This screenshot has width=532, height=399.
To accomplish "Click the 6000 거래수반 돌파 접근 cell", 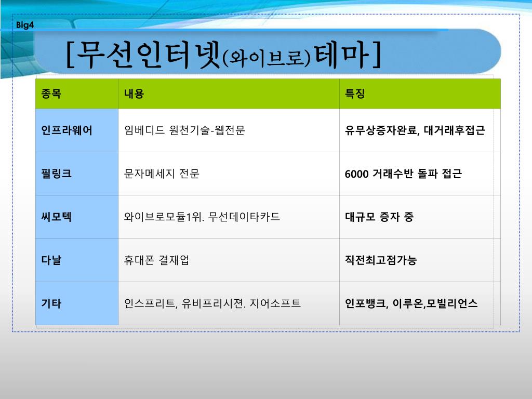I will 420,174.
